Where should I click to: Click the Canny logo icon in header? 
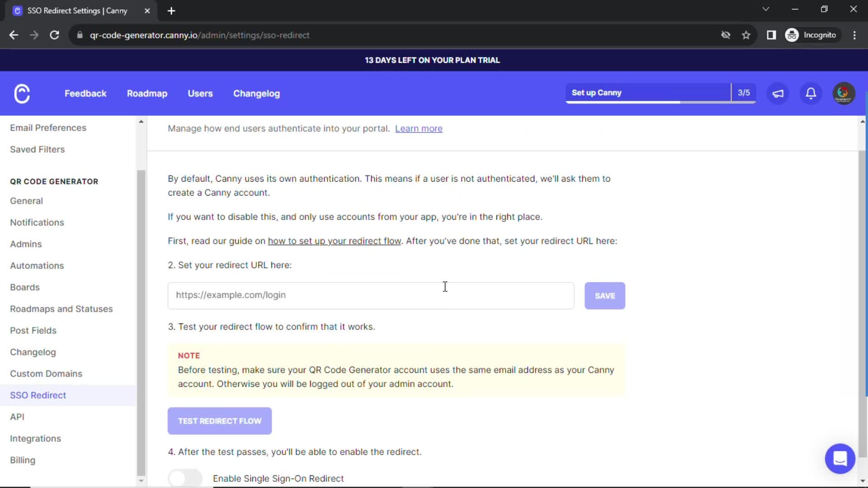tap(22, 94)
